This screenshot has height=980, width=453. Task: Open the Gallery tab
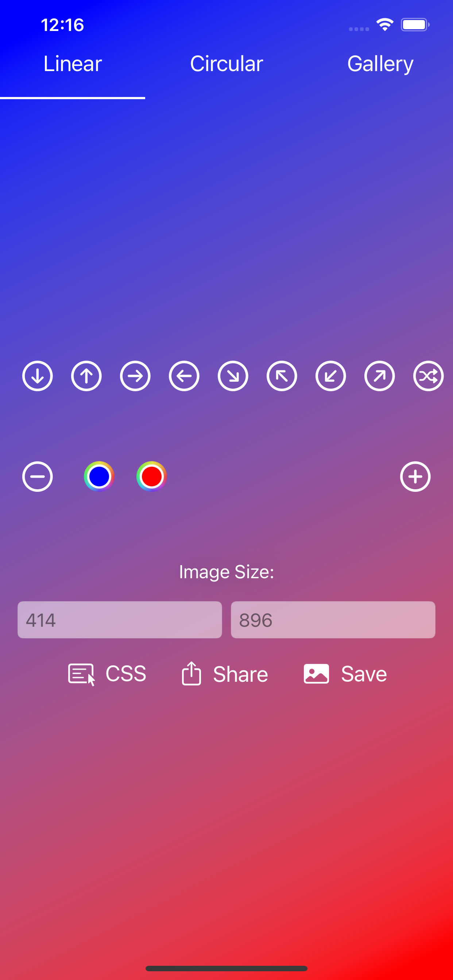380,63
